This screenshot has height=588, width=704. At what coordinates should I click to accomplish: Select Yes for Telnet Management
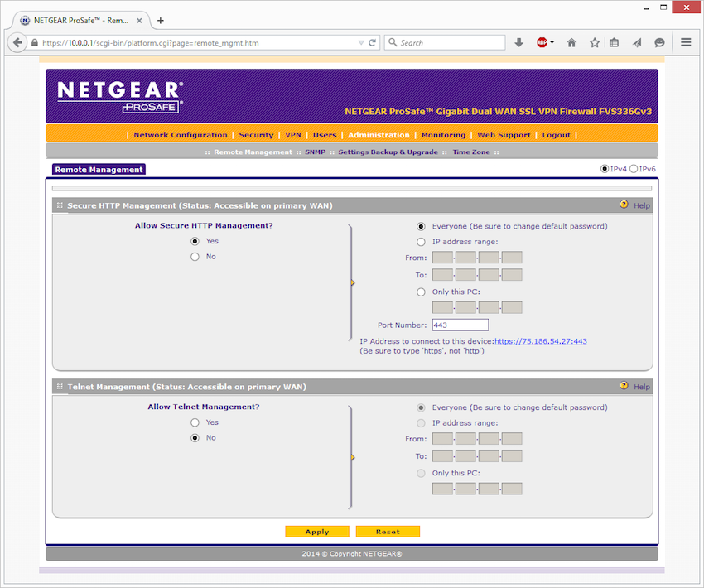[x=195, y=422]
